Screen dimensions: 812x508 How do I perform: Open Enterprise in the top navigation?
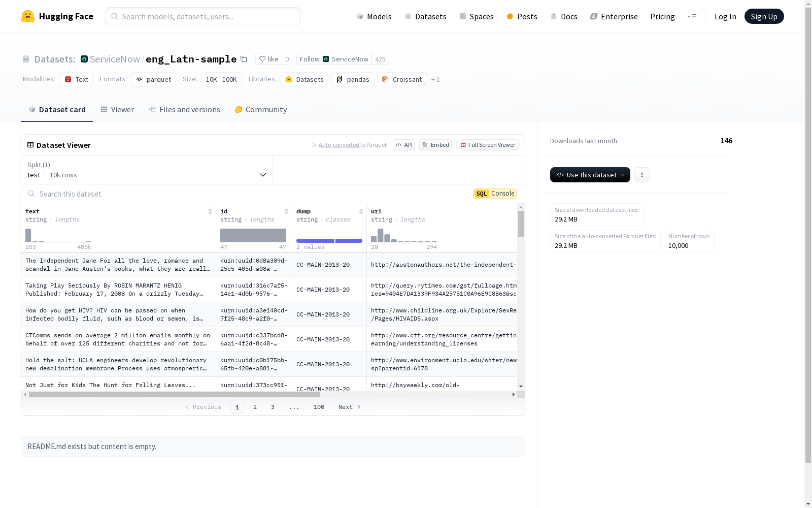[x=614, y=16]
